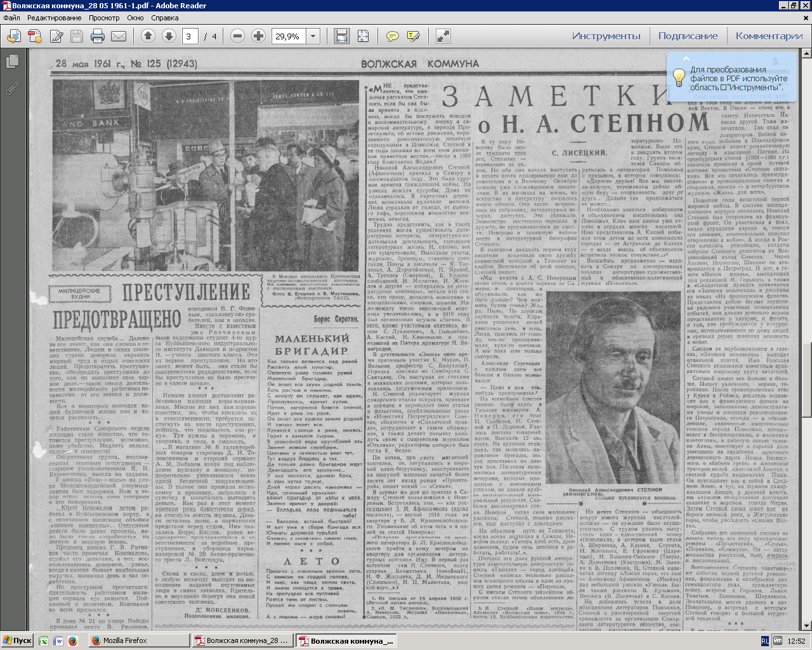Launch Firefox from quick launch icon

pyautogui.click(x=72, y=641)
